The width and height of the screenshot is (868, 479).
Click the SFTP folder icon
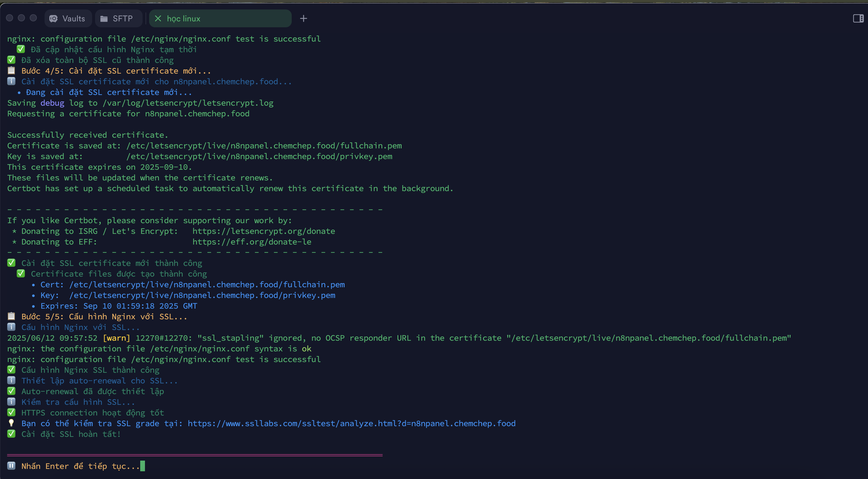(x=104, y=19)
